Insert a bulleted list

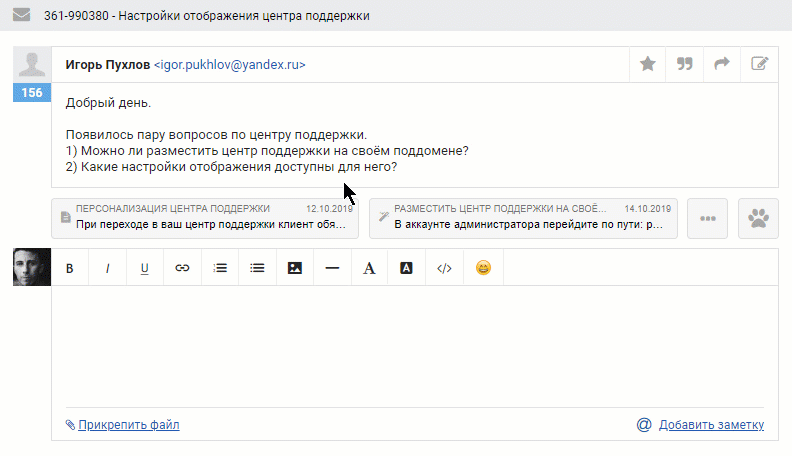pyautogui.click(x=257, y=268)
